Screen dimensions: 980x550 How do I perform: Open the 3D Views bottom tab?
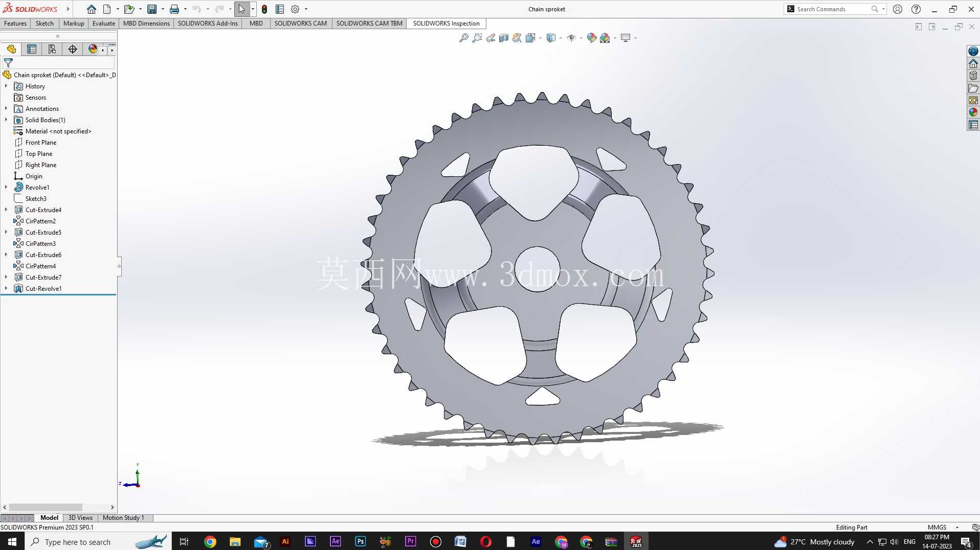tap(80, 518)
